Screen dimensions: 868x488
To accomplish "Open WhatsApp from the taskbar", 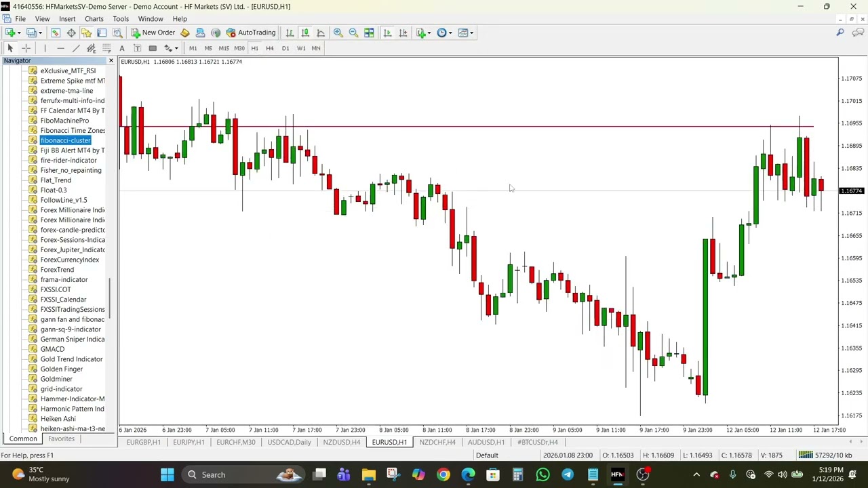I will pos(542,474).
